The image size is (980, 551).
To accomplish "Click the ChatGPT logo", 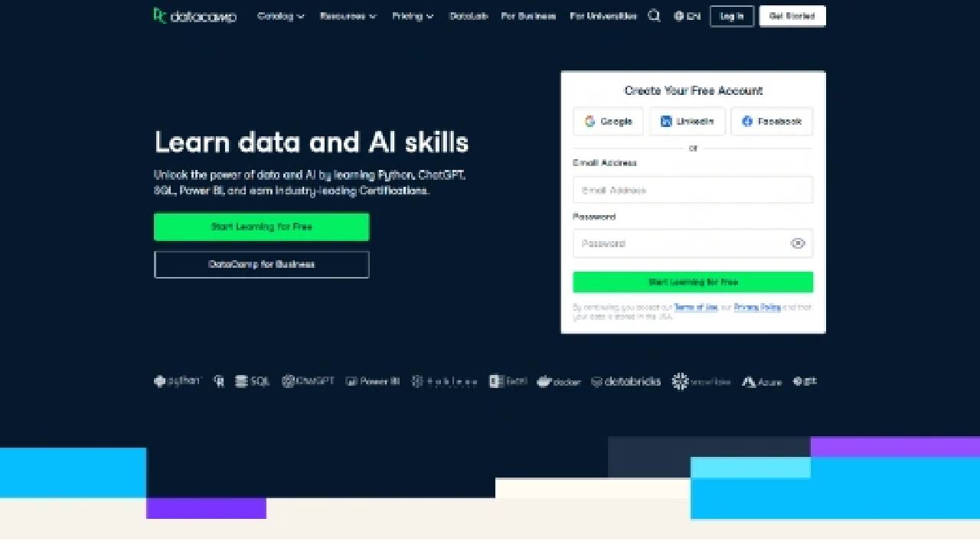I will (x=308, y=381).
